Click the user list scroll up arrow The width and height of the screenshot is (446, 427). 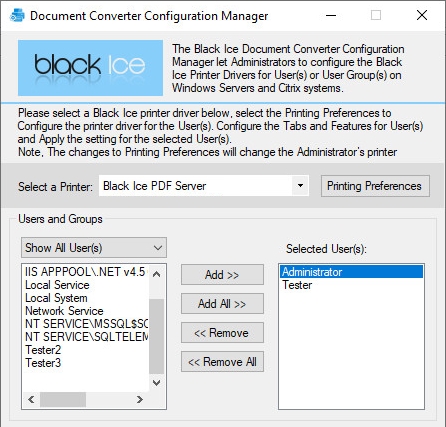(x=156, y=274)
